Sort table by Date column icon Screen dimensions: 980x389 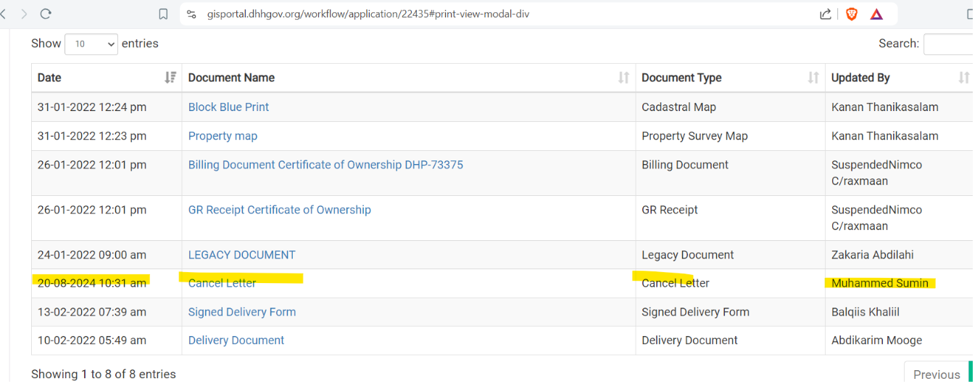170,78
